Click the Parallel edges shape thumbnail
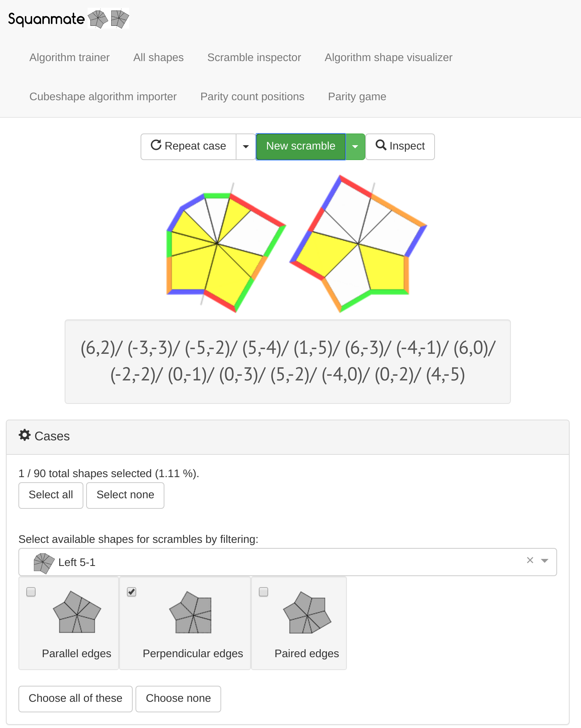 (77, 612)
